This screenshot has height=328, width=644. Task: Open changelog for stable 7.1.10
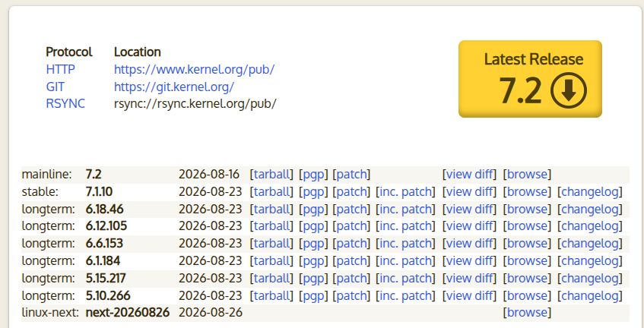pyautogui.click(x=590, y=191)
